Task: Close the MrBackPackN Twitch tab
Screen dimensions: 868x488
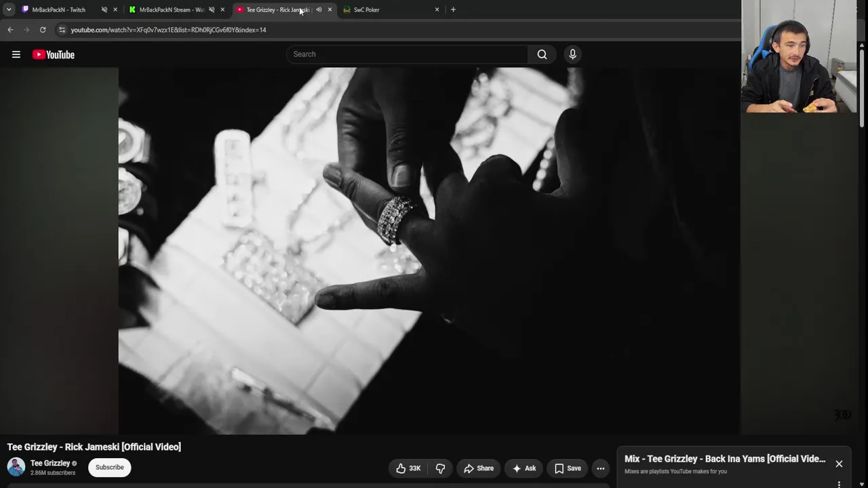Action: pos(115,9)
